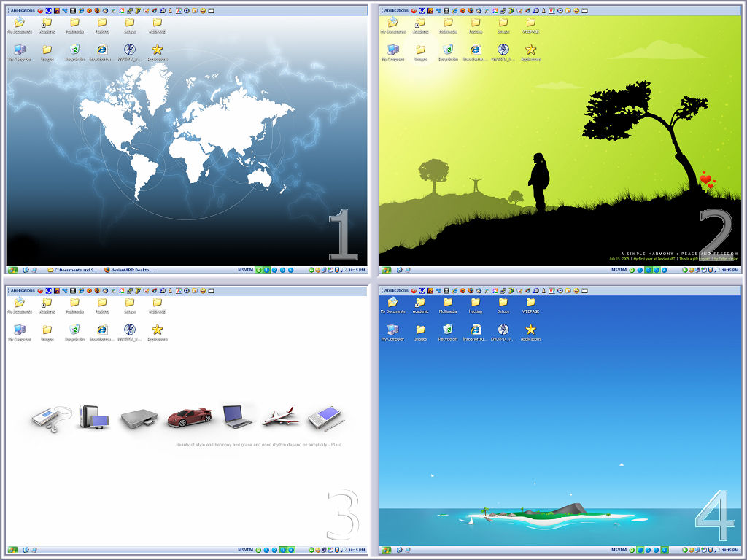This screenshot has height=560, width=747.
Task: Open Firefox from the quick launch toolbar
Action: point(97,11)
